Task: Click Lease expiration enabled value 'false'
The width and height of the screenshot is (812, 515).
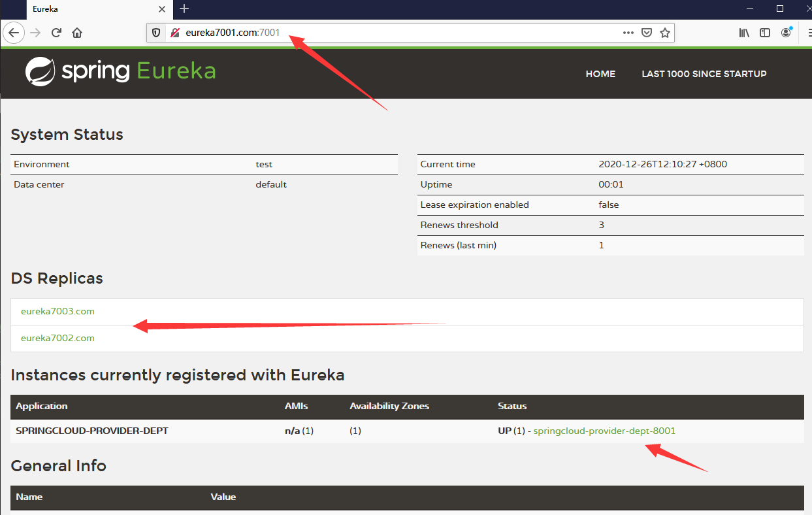Action: [x=608, y=205]
